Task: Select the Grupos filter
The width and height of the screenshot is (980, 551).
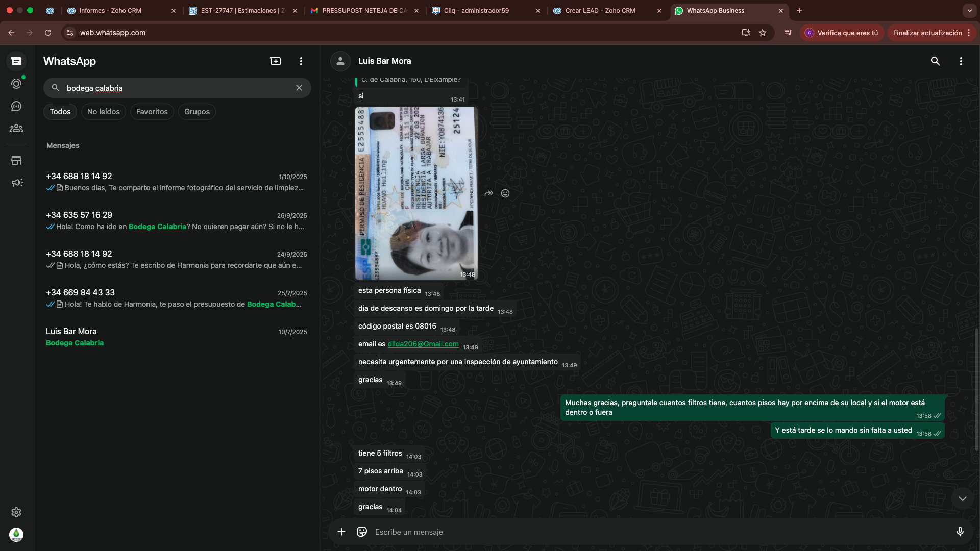Action: pyautogui.click(x=197, y=112)
